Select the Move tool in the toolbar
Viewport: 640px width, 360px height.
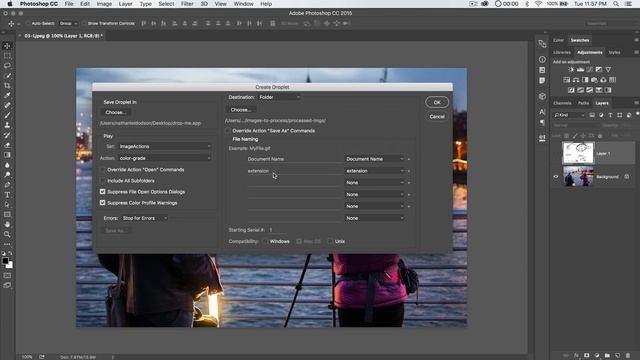7,46
